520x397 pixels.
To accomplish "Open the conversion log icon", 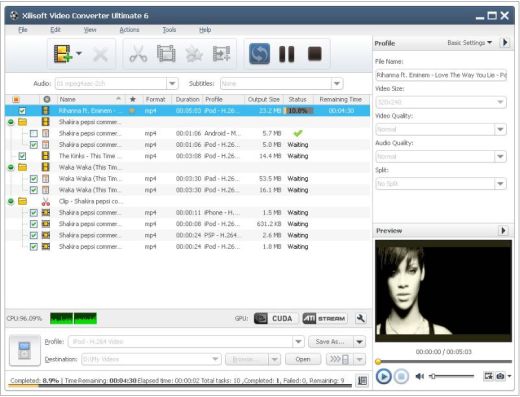I will pyautogui.click(x=362, y=381).
